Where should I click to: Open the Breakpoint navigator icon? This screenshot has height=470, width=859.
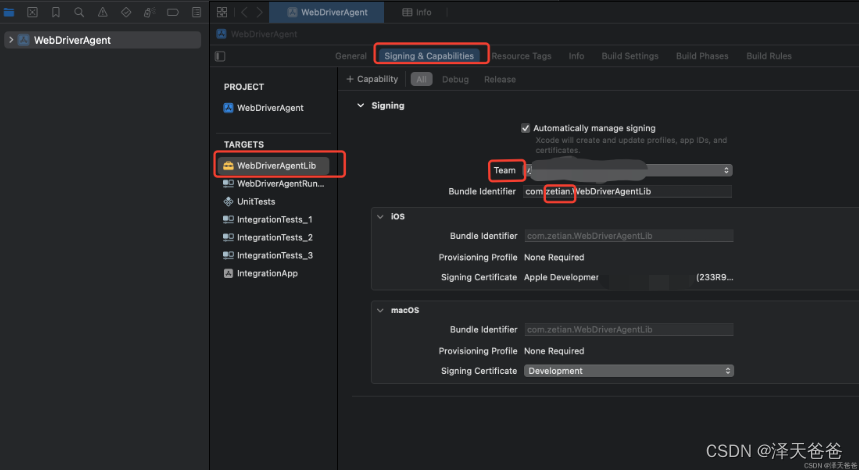173,12
